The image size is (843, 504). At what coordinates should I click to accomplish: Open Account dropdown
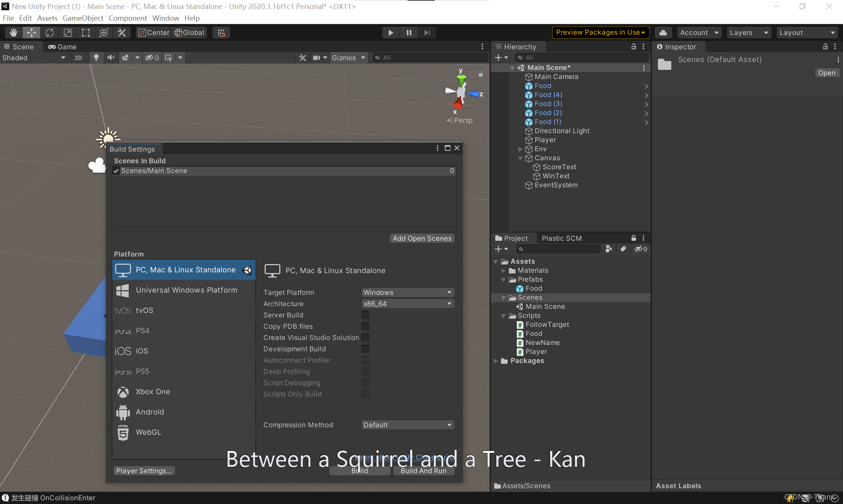(699, 33)
